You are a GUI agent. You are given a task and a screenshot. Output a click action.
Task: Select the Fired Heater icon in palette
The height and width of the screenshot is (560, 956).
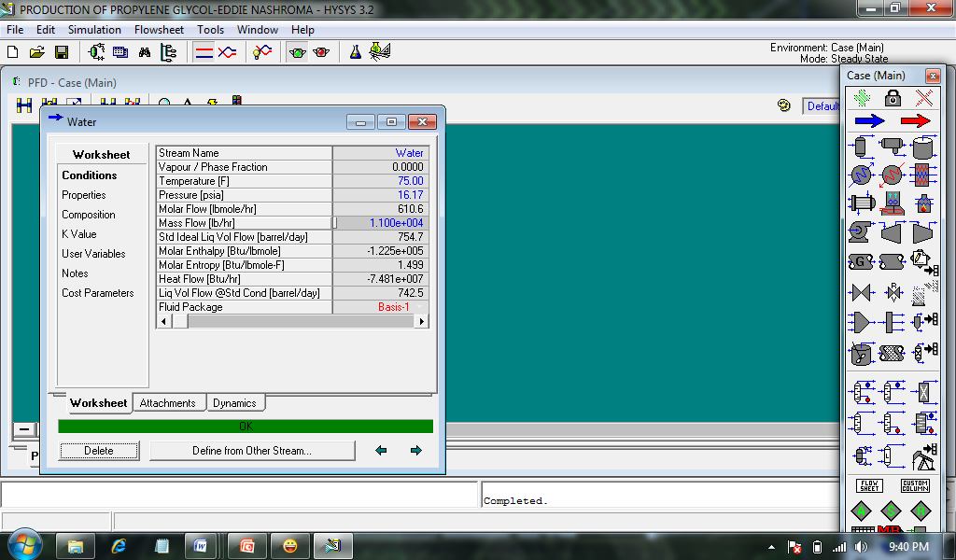pyautogui.click(x=923, y=203)
